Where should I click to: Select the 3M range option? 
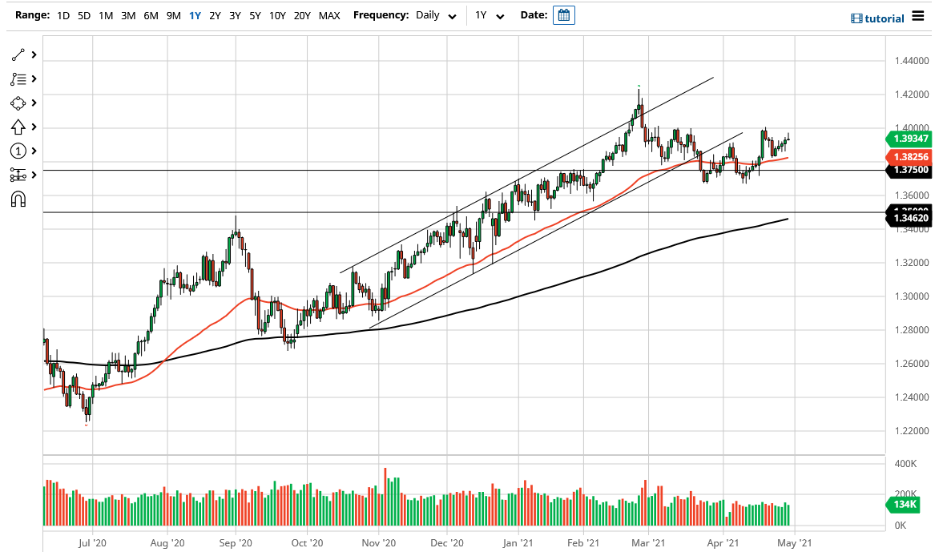click(x=127, y=14)
